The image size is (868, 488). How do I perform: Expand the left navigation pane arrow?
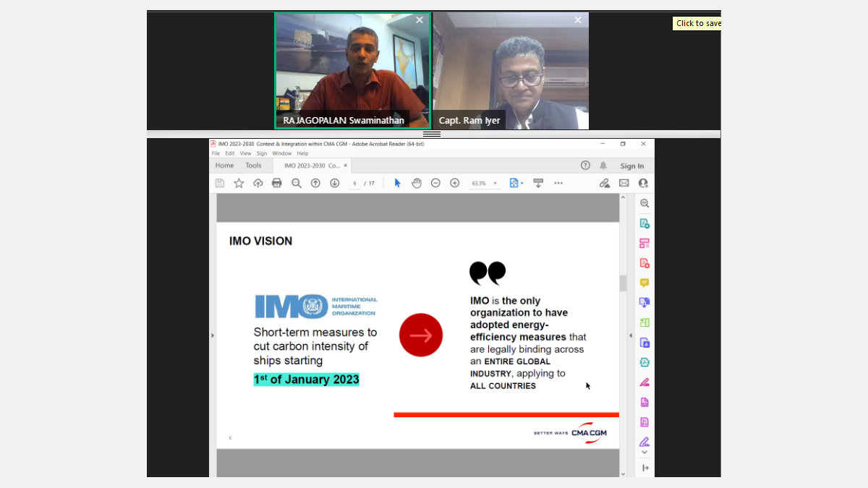pos(213,335)
